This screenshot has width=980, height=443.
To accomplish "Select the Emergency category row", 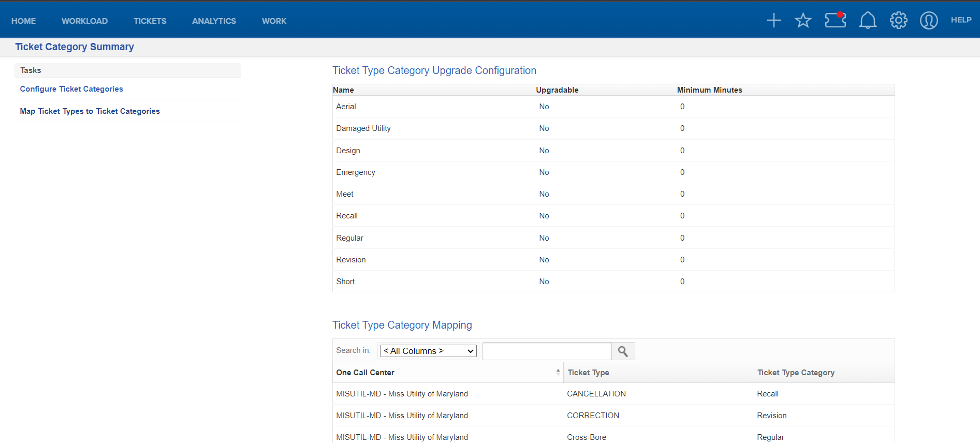I will [x=613, y=172].
